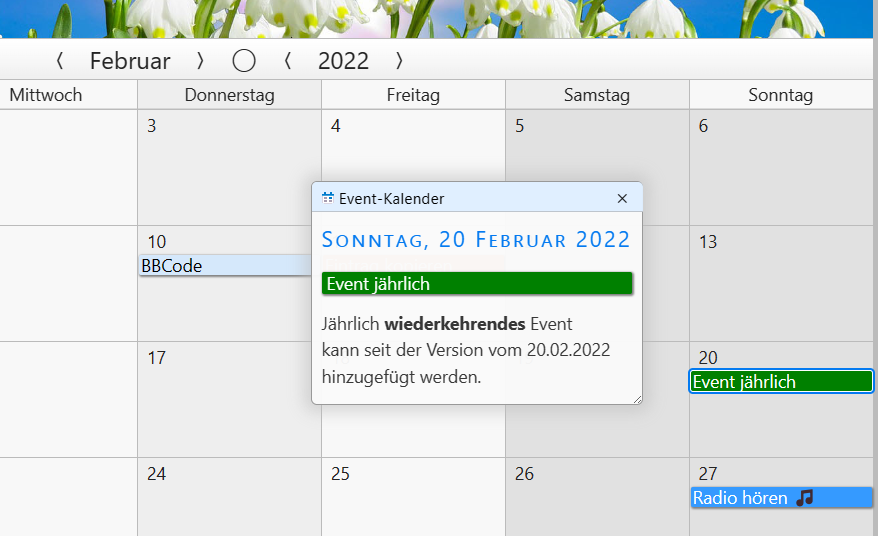Click the circle today button
878x536 pixels.
point(244,61)
